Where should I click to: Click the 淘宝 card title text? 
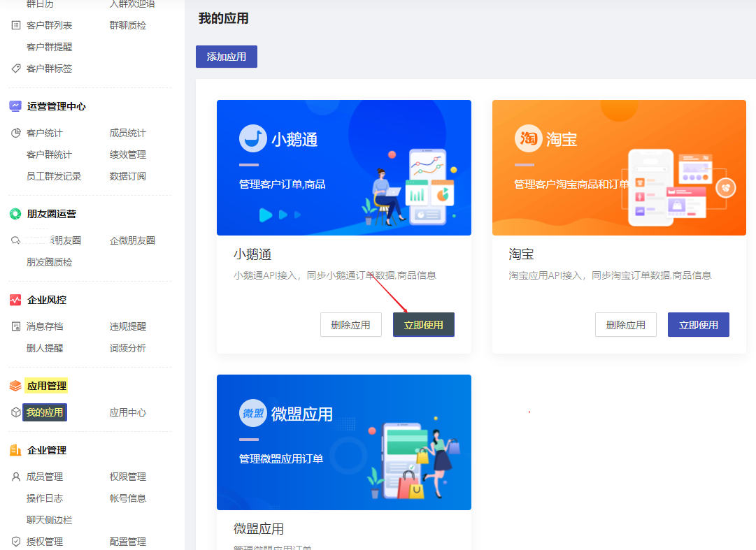521,254
